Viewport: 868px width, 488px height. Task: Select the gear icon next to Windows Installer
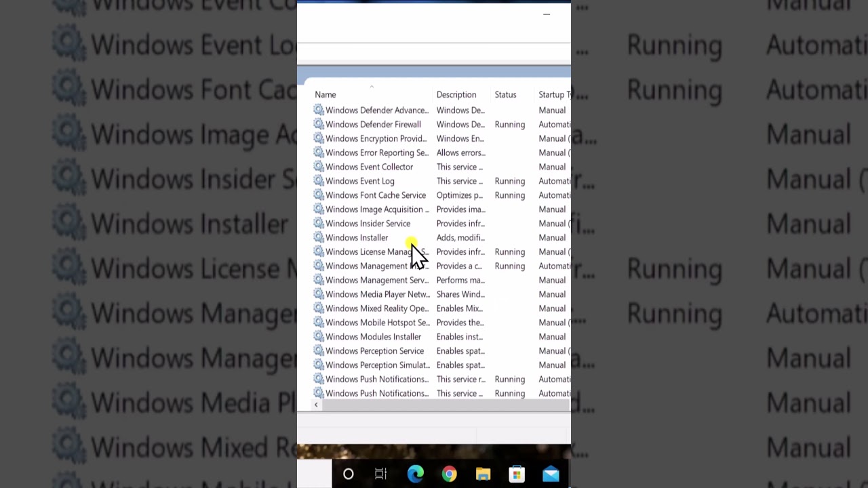click(319, 237)
